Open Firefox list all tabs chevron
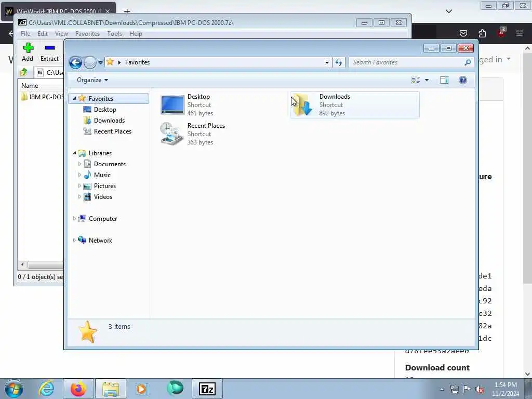532x399 pixels. pos(448,11)
